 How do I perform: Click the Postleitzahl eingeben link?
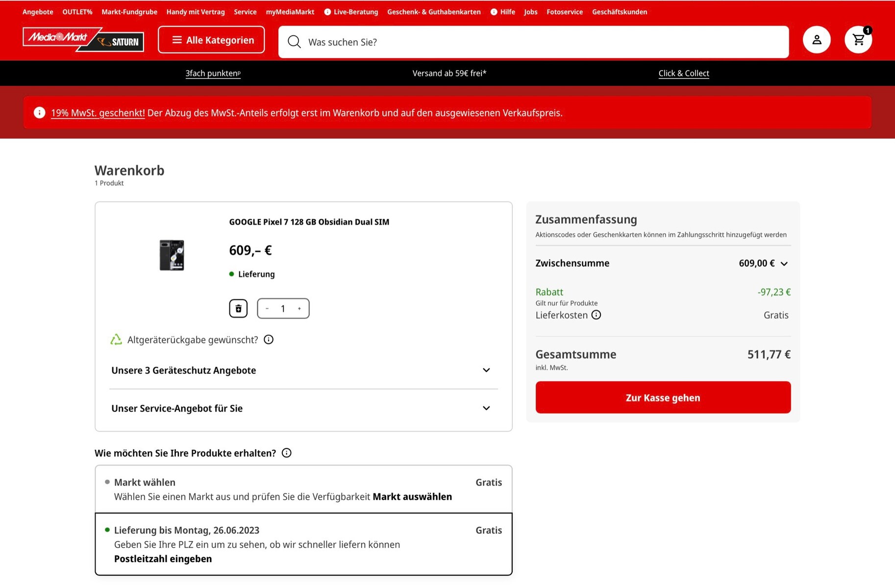163,559
